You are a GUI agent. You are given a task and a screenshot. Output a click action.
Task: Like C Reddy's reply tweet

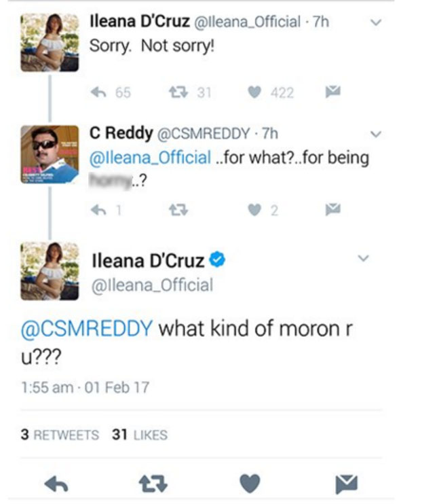click(255, 211)
